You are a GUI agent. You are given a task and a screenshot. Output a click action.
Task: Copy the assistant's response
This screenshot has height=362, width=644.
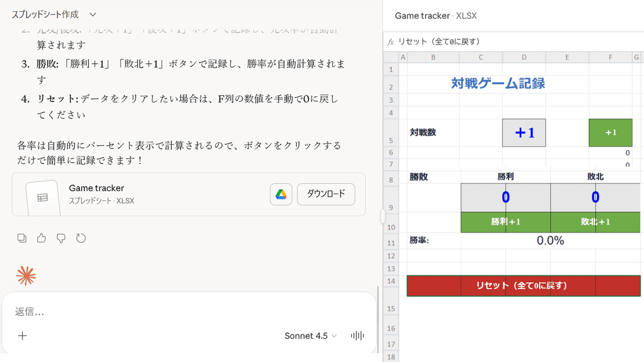point(22,238)
